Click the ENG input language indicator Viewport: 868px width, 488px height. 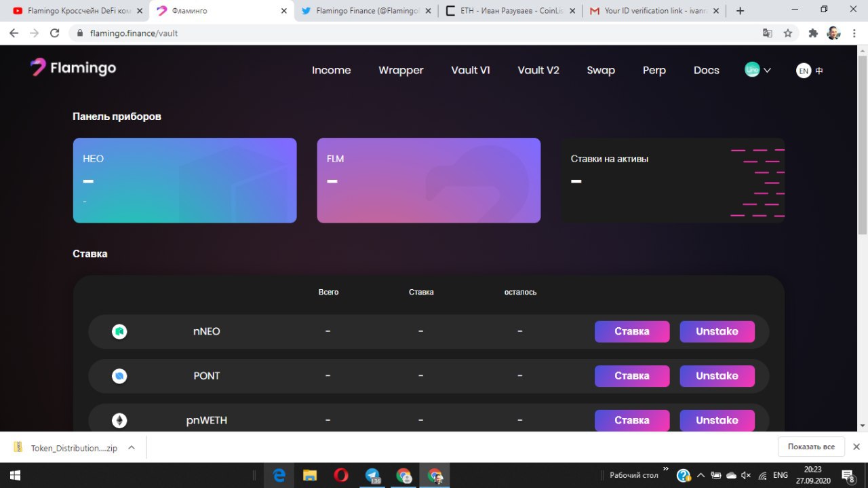coord(781,475)
